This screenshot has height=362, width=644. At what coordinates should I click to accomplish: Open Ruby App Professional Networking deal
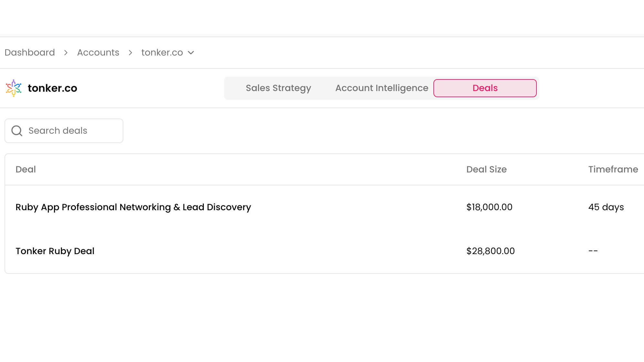tap(133, 207)
